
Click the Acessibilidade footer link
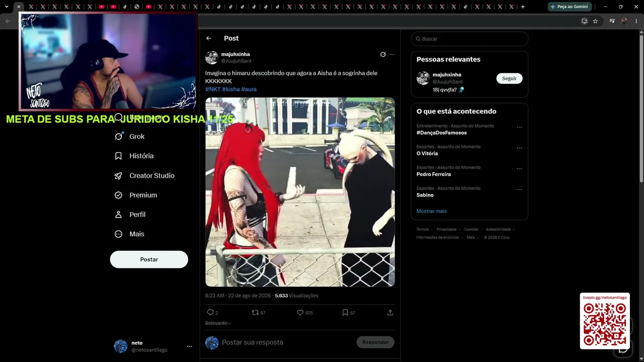(498, 229)
